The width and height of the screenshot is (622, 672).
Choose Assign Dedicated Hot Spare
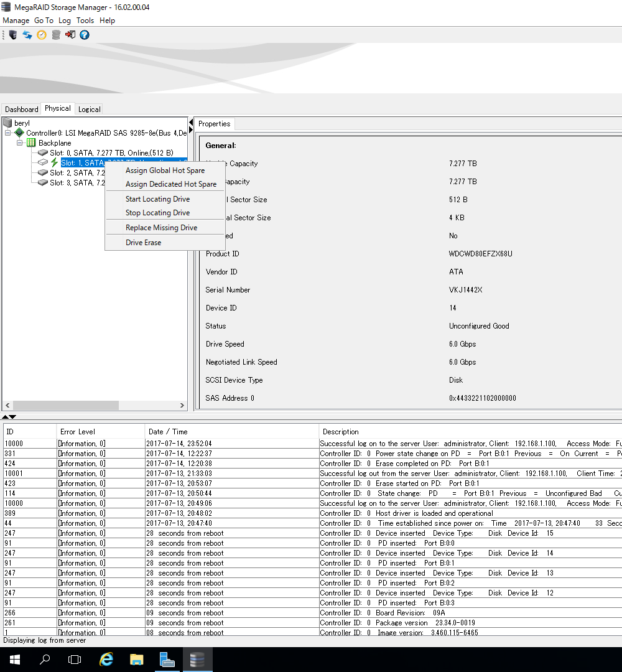pyautogui.click(x=171, y=184)
